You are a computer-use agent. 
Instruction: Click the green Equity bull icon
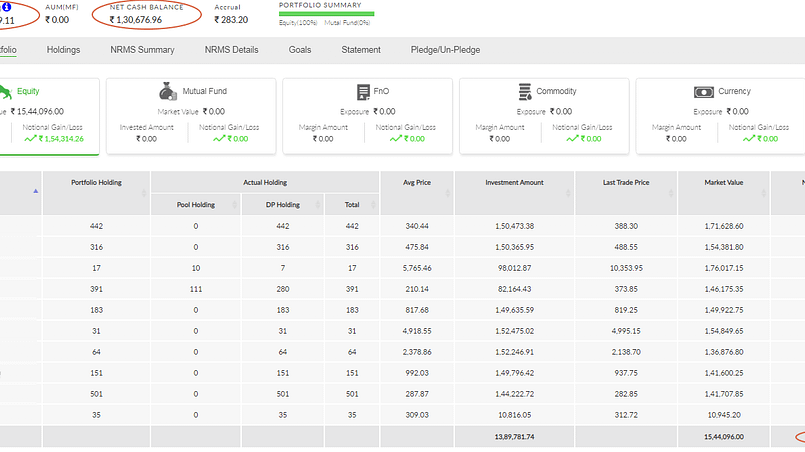(4, 92)
